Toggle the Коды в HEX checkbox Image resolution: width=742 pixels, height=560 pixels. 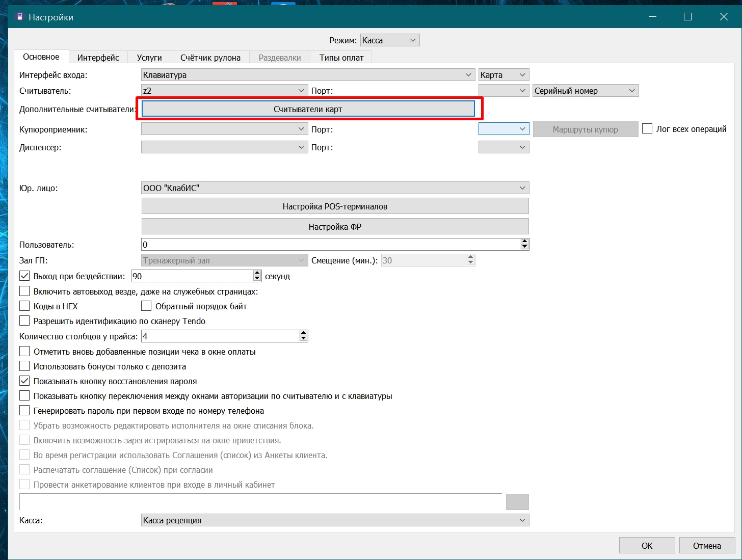pos(24,306)
